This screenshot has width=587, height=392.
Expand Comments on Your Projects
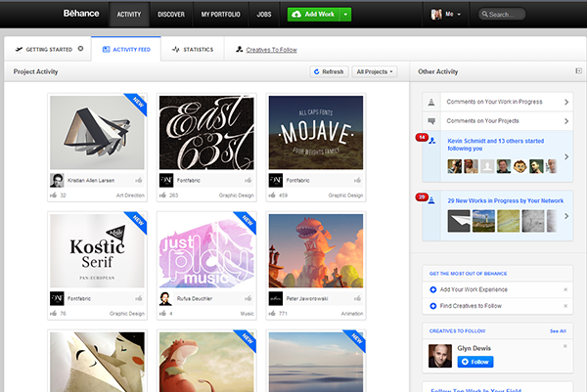[498, 121]
